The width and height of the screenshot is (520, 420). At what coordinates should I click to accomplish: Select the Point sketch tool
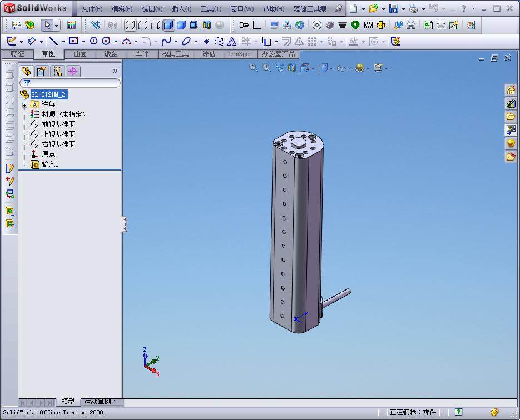[206, 42]
